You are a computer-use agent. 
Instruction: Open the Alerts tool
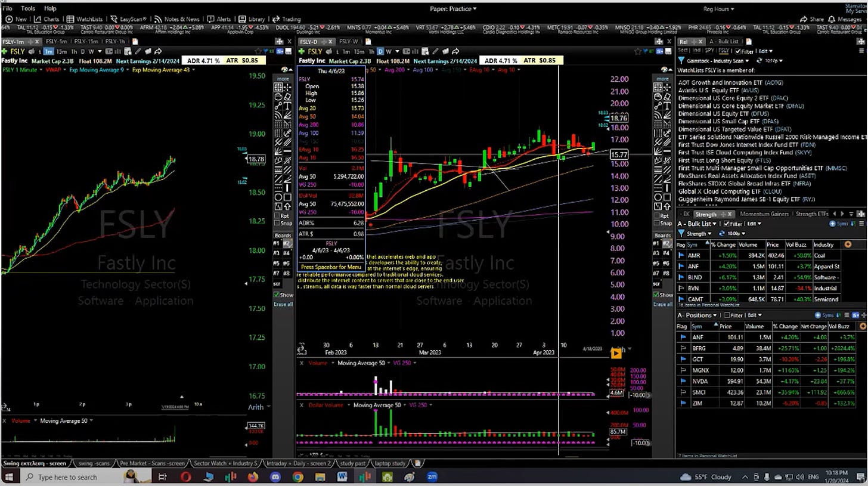219,19
